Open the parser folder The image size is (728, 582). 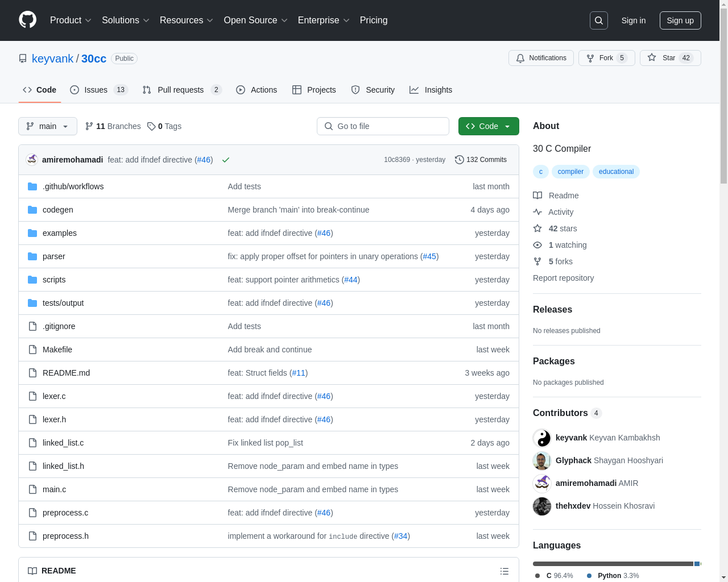point(53,256)
